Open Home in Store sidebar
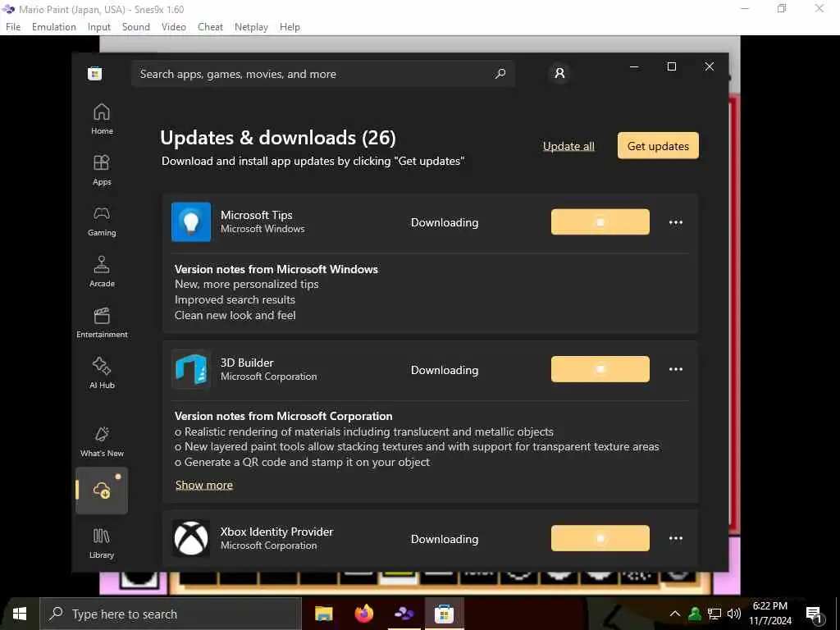The image size is (840, 630). coord(102,119)
